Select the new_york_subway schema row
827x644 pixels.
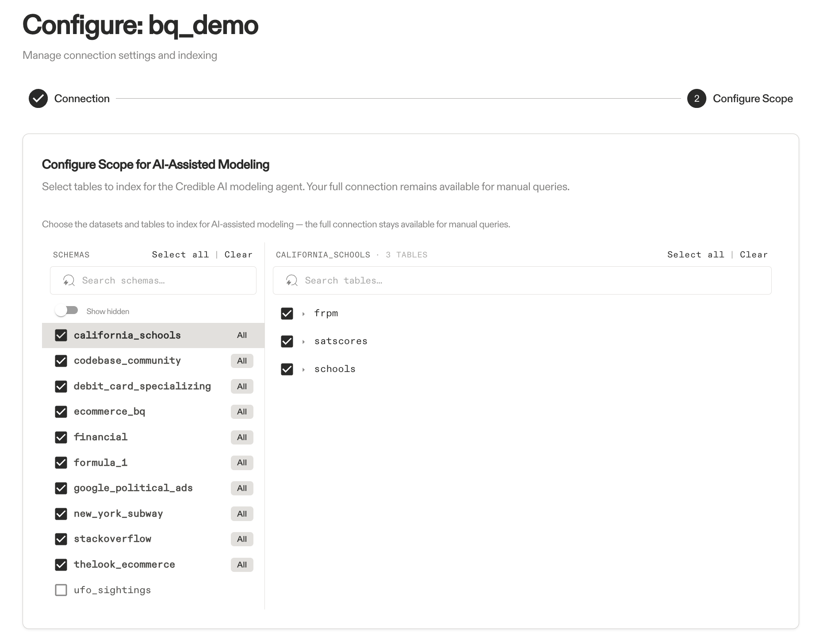point(153,514)
